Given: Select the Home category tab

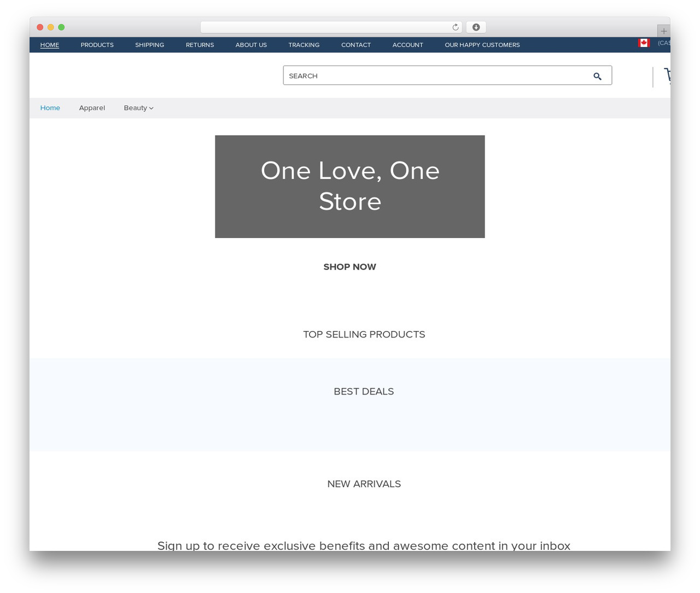Looking at the screenshot, I should [x=50, y=108].
